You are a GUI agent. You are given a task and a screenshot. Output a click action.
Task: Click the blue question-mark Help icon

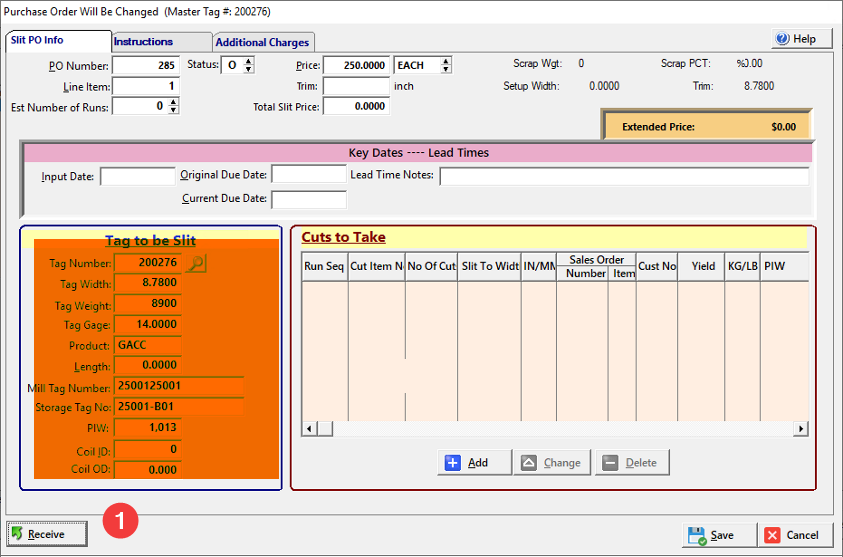coord(783,39)
